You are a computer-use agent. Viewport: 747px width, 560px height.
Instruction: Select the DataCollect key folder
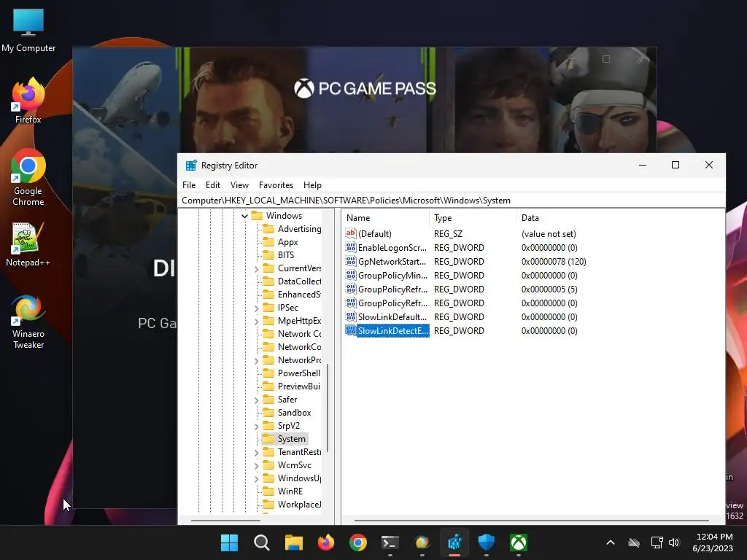(x=292, y=281)
